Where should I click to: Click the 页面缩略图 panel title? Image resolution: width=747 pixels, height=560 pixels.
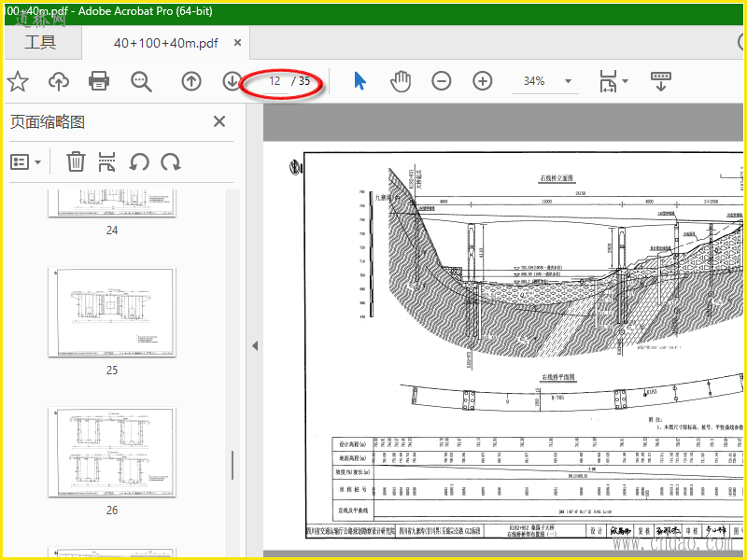pyautogui.click(x=48, y=122)
